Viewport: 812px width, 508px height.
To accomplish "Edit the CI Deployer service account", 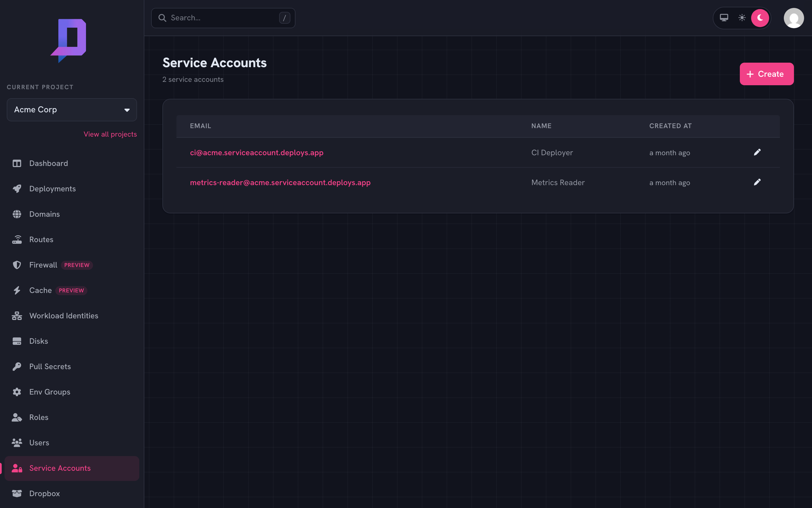I will tap(757, 152).
